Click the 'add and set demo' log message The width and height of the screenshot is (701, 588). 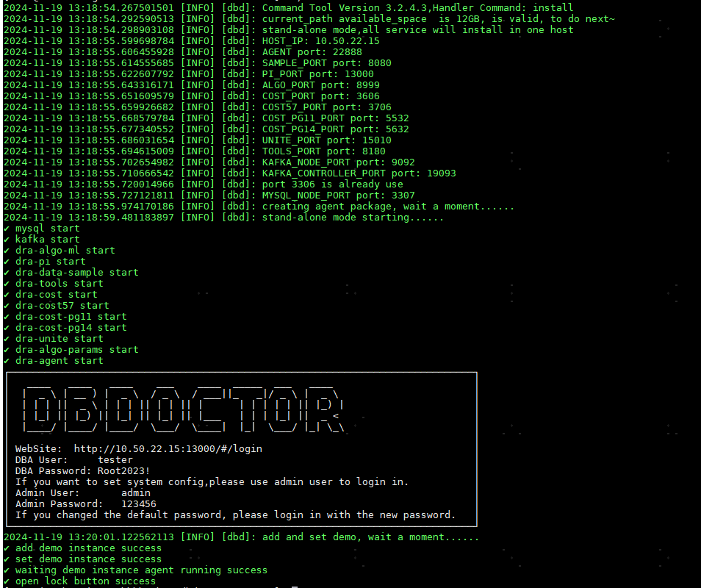370,537
